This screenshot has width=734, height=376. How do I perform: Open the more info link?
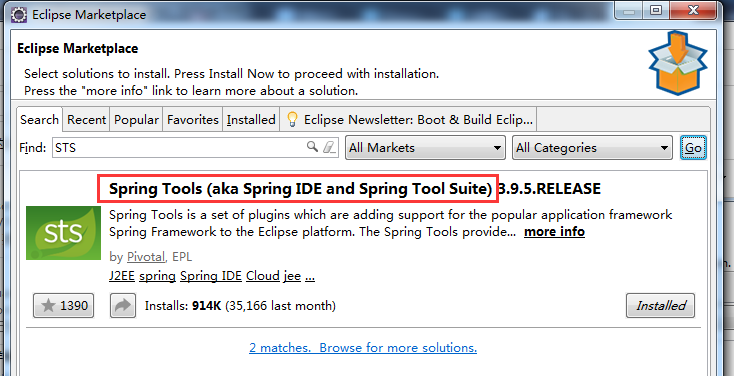pyautogui.click(x=554, y=232)
